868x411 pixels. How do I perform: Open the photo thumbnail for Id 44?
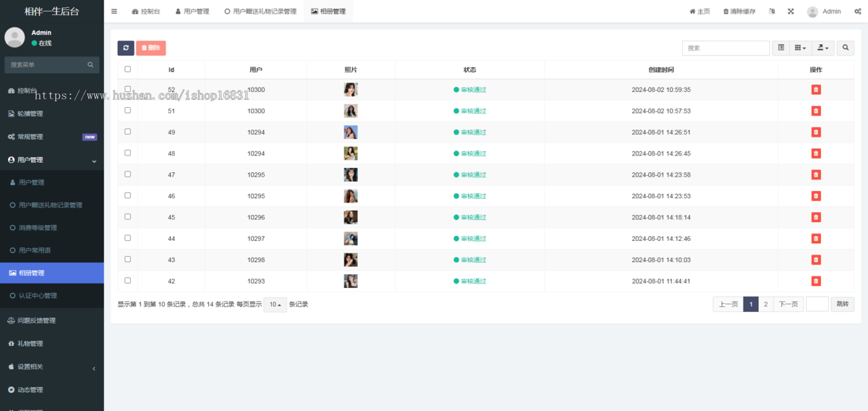tap(351, 238)
